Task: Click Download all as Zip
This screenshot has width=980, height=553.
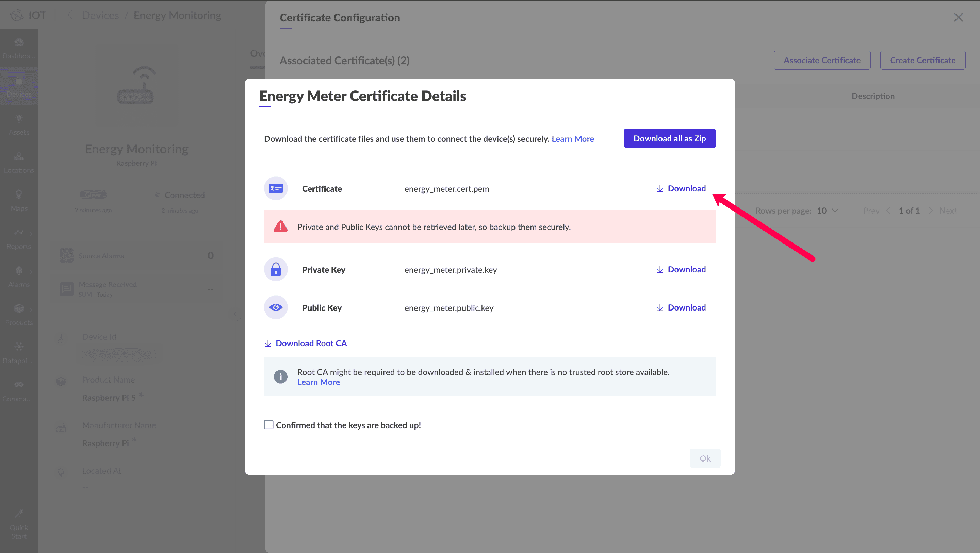Action: click(669, 138)
